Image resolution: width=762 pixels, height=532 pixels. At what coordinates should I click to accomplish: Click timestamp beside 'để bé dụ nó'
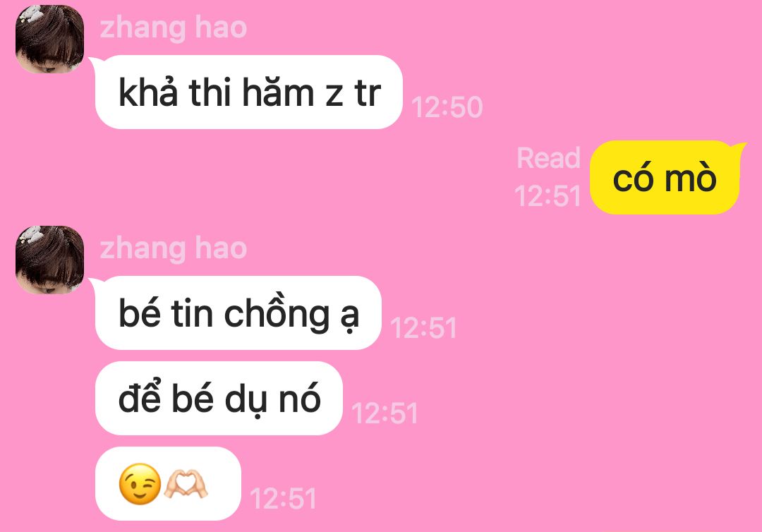(x=385, y=413)
